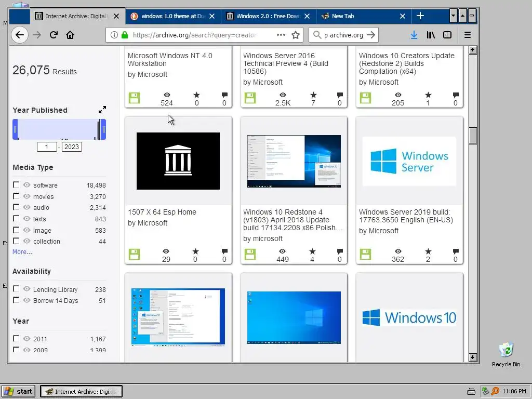This screenshot has height=399, width=532.
Task: Click scrollbar up arrow
Action: (x=473, y=50)
